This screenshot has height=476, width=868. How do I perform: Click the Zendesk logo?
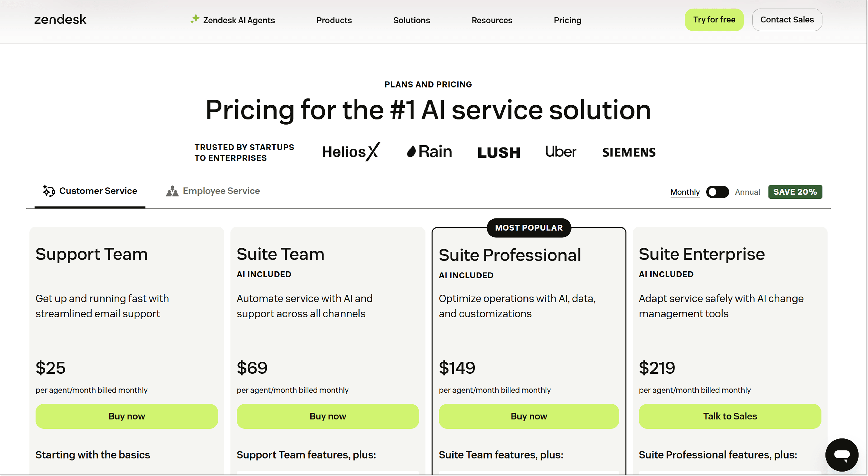point(60,20)
